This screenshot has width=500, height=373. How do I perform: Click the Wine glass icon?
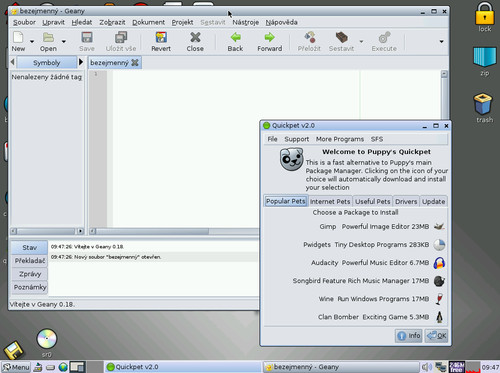(x=439, y=299)
